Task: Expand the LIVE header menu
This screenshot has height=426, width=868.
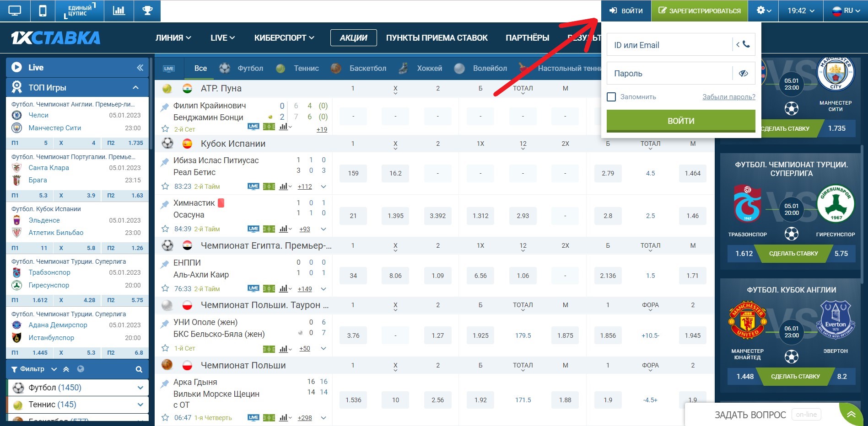Action: click(x=222, y=38)
